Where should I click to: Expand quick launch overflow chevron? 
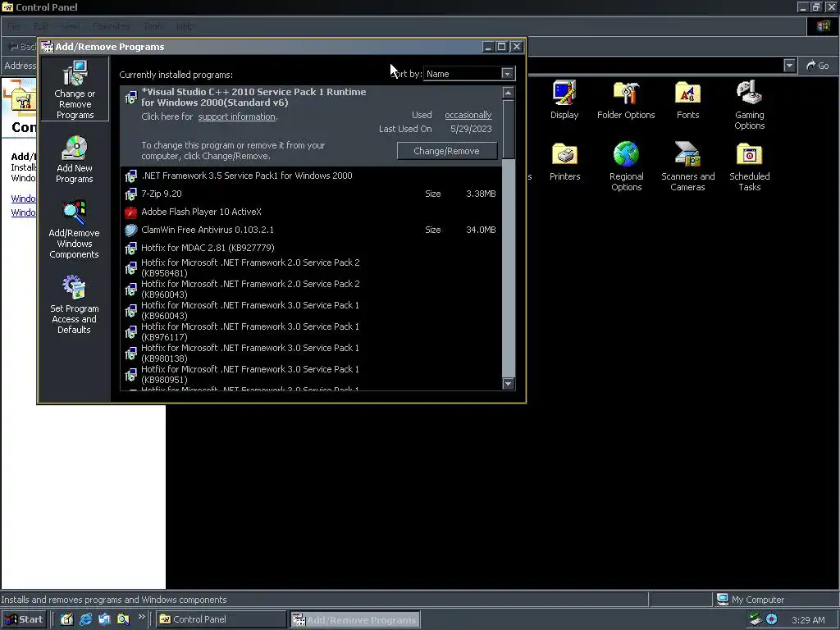click(141, 617)
